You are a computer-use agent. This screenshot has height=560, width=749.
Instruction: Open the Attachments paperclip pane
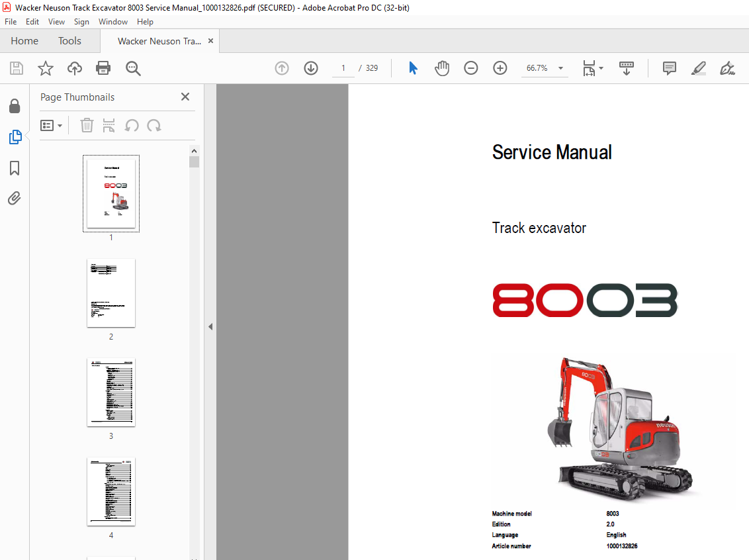[x=15, y=198]
